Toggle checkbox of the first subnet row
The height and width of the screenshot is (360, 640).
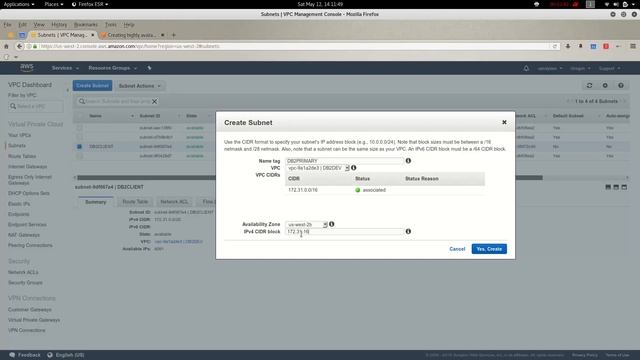point(79,128)
